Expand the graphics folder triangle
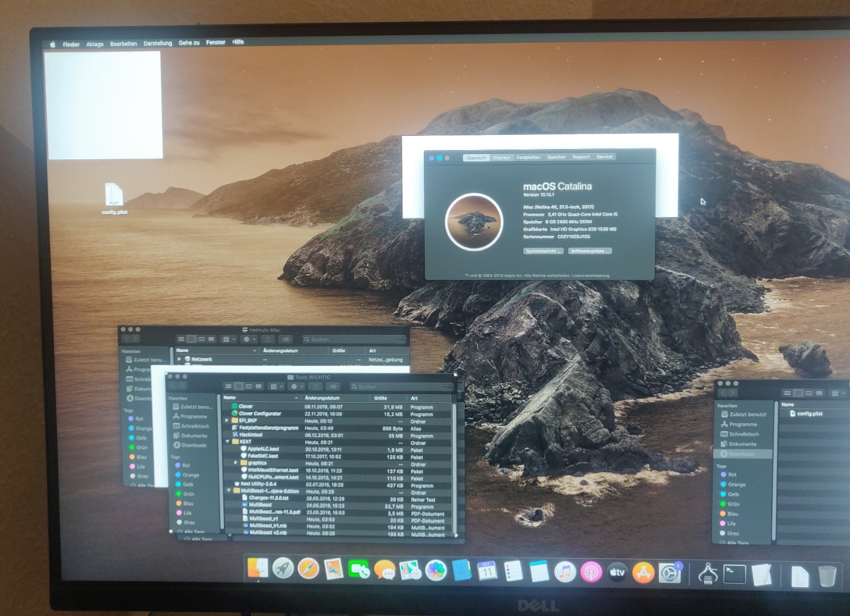 click(x=235, y=463)
